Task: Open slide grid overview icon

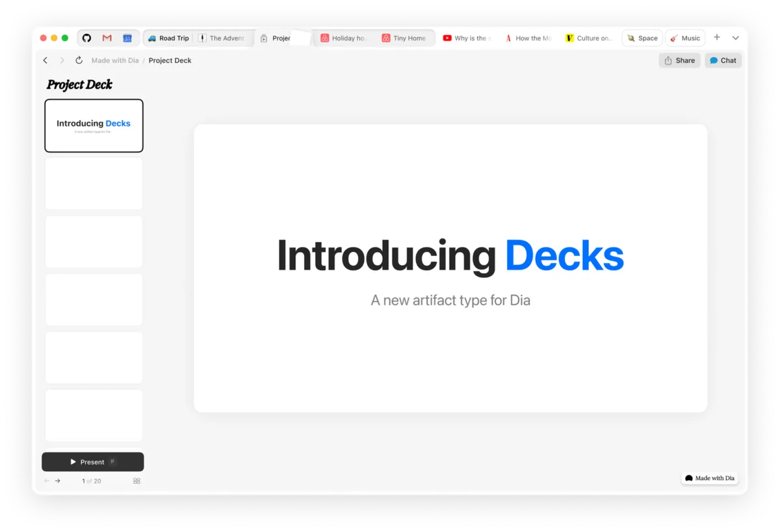Action: tap(136, 481)
